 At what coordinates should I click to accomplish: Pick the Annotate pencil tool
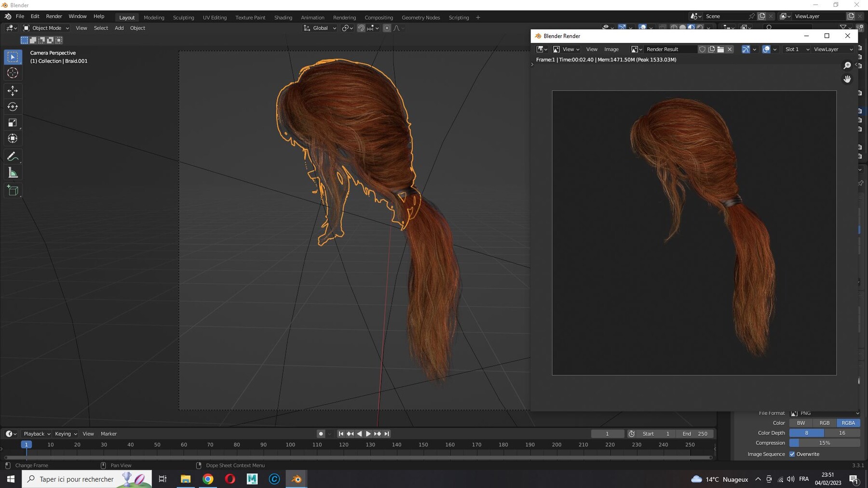[x=13, y=157]
